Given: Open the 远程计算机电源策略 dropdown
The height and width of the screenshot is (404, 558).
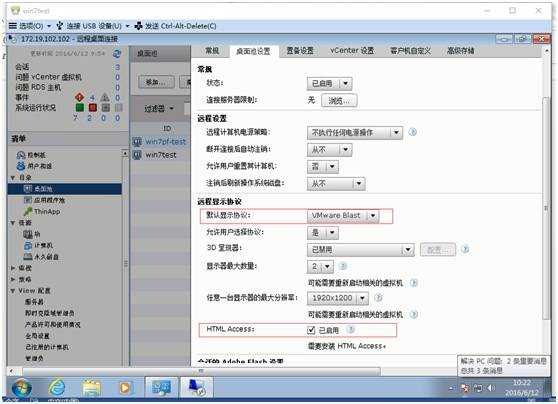Looking at the screenshot, I should point(355,133).
